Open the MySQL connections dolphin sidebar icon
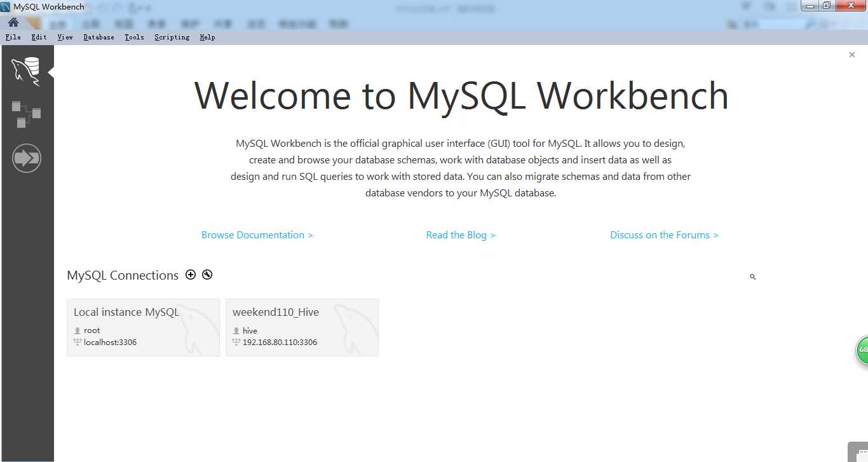The height and width of the screenshot is (462, 868). coord(26,71)
